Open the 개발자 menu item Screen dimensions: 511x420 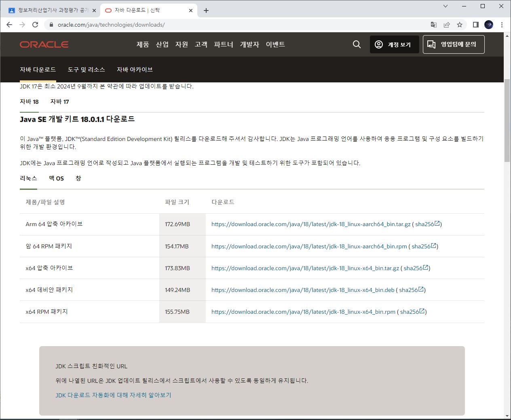point(249,44)
